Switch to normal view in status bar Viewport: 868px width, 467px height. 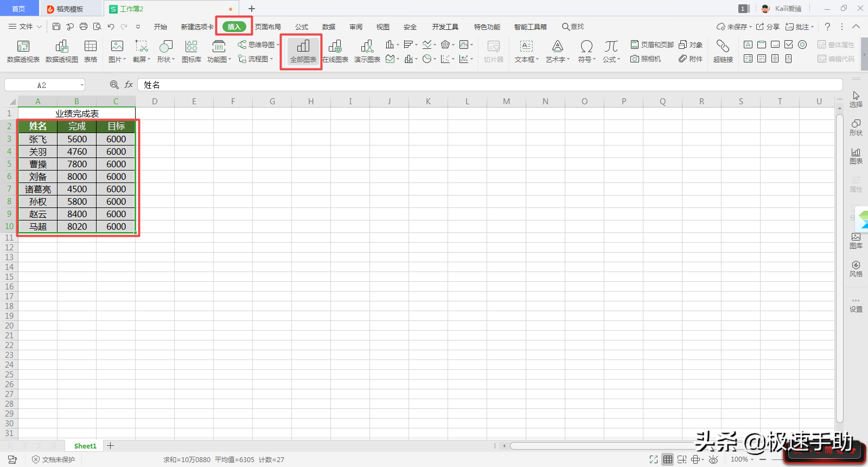coord(668,459)
